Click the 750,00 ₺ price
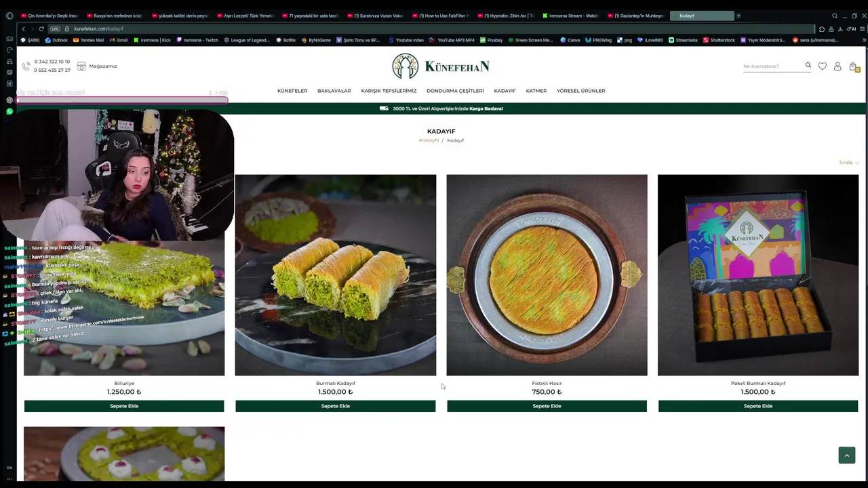The height and width of the screenshot is (488, 868). pyautogui.click(x=547, y=392)
